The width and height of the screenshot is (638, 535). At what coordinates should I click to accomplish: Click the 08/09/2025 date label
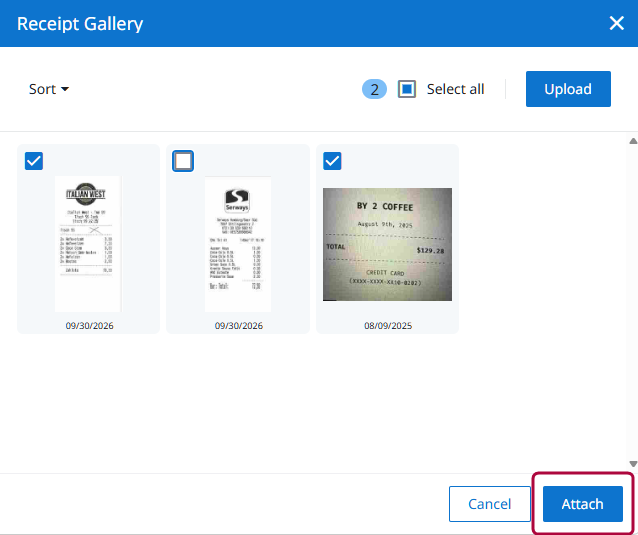click(388, 325)
